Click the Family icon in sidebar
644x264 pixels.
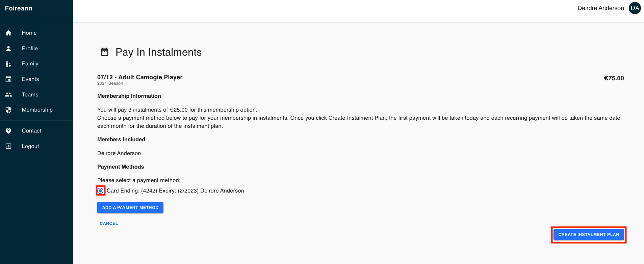point(8,64)
